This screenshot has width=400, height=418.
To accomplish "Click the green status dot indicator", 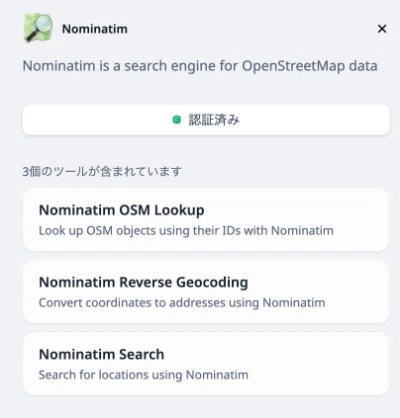I will click(177, 120).
